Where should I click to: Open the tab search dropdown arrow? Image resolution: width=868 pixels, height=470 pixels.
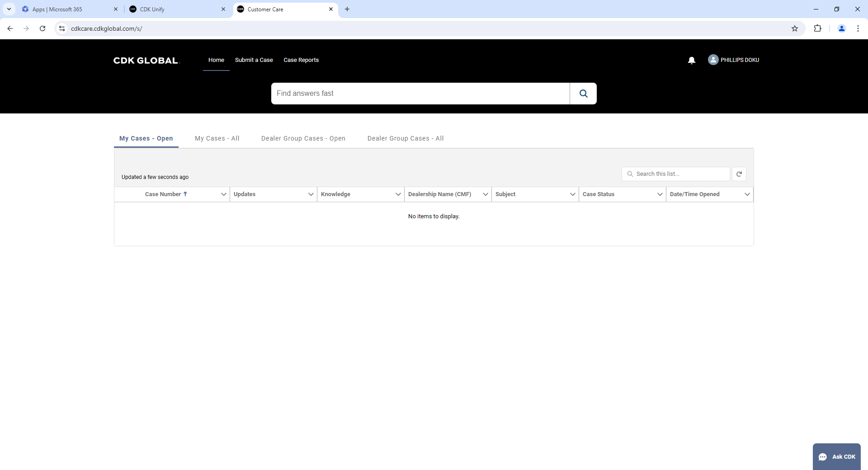[9, 9]
